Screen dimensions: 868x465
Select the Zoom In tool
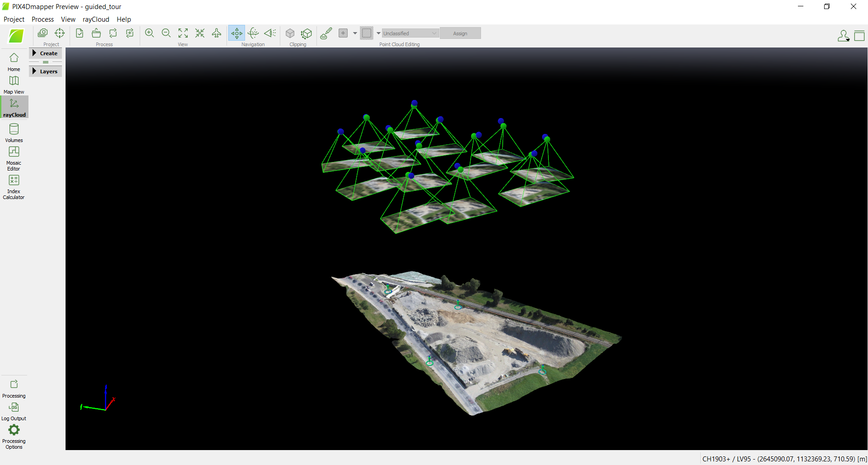point(149,33)
